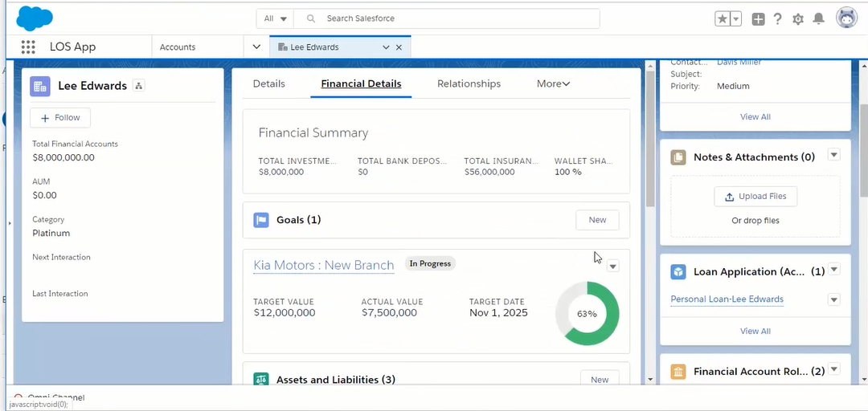Open the favorites list dropdown arrow

(736, 18)
